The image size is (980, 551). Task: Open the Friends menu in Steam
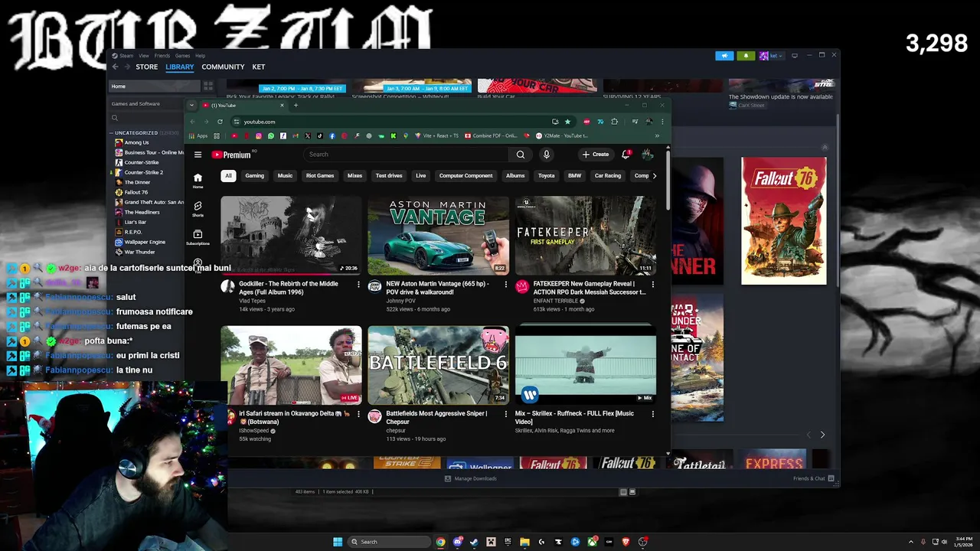(x=162, y=56)
